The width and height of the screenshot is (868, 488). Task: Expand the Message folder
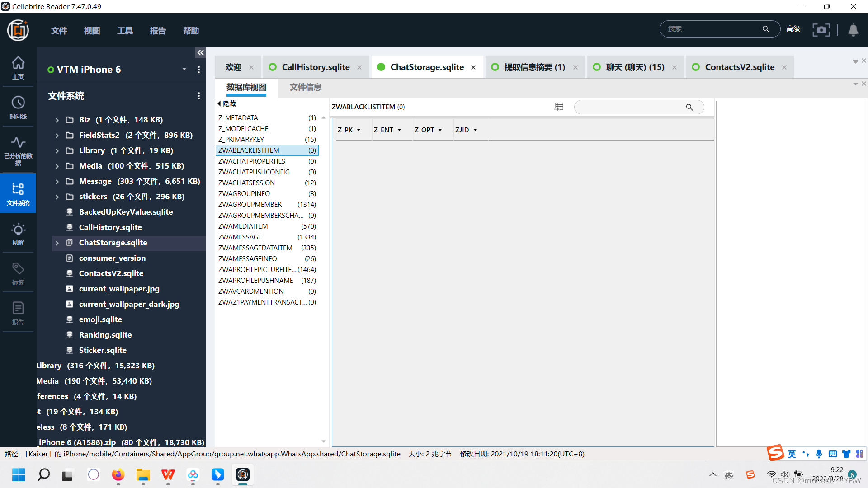pyautogui.click(x=57, y=182)
